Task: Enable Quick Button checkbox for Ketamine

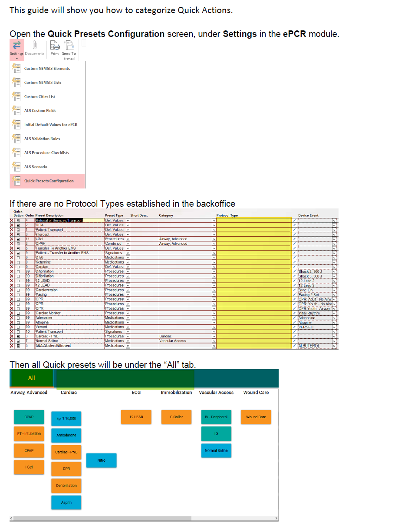Action: [x=18, y=262]
